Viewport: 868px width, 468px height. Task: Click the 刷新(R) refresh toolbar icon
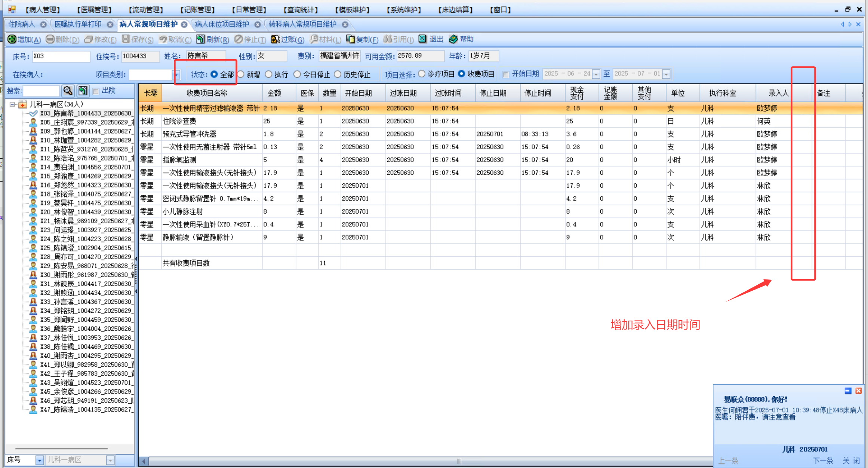(201, 39)
